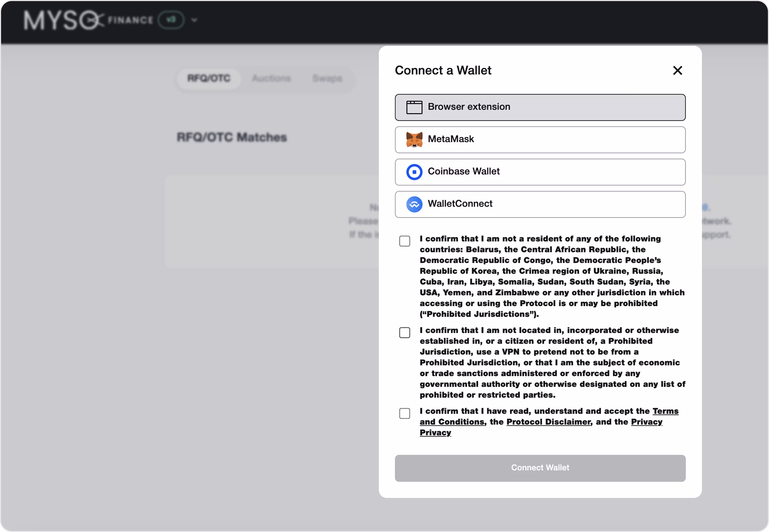This screenshot has height=532, width=769.
Task: Click the MetaMask fox icon
Action: coord(414,139)
